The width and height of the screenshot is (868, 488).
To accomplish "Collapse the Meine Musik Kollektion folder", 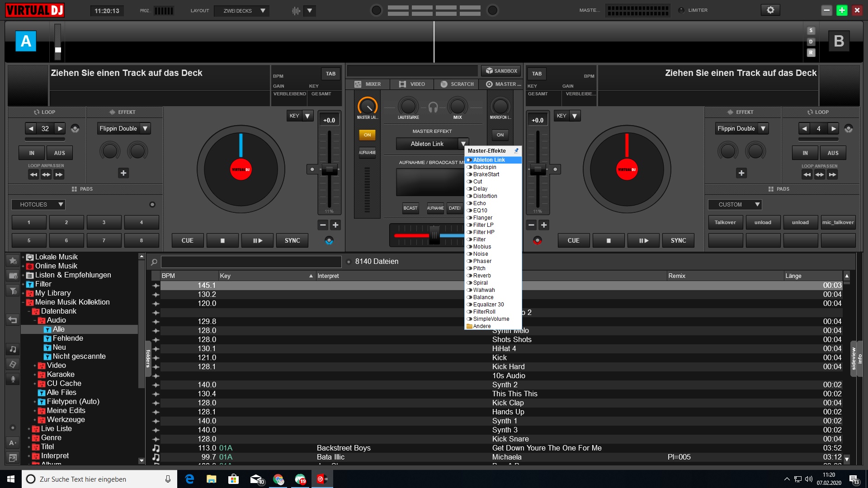I will point(23,302).
